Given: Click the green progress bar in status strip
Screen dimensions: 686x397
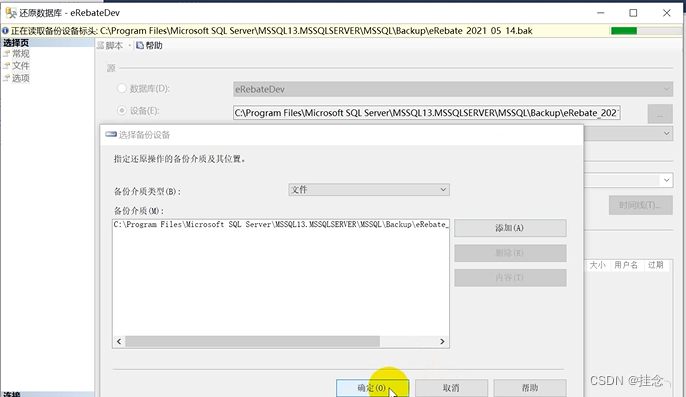Looking at the screenshot, I should (623, 31).
